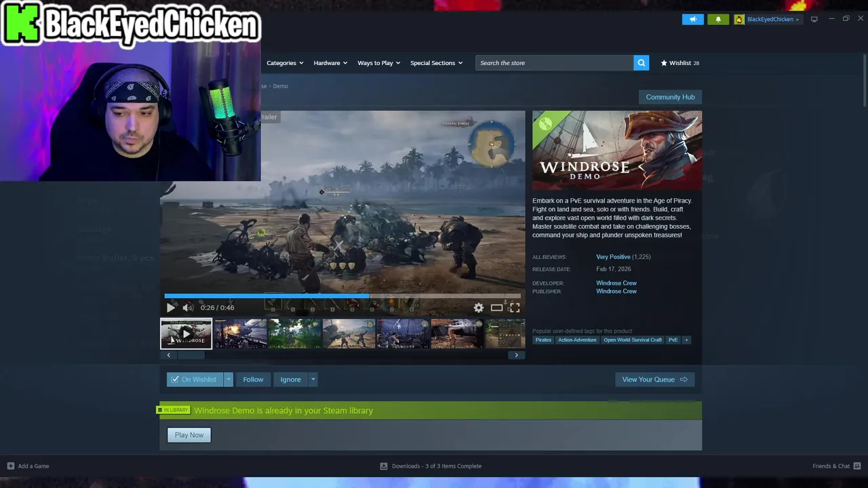Open the green notifications bell
Image resolution: width=868 pixels, height=488 pixels.
718,19
